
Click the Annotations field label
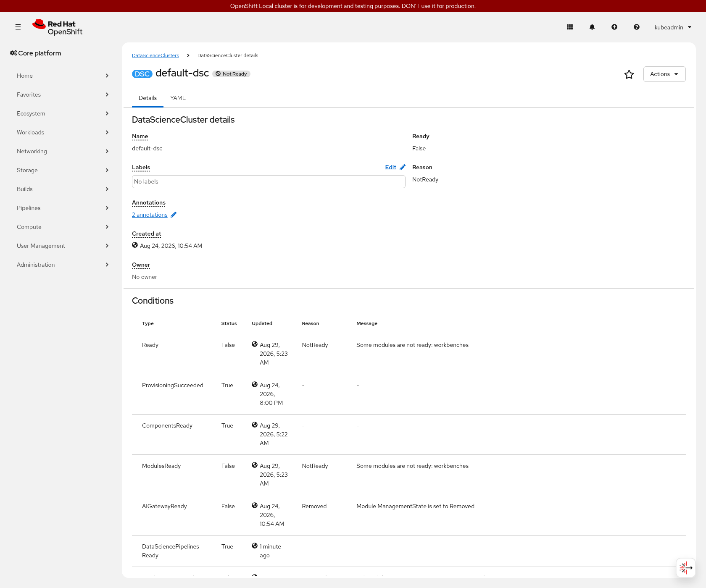pos(149,202)
